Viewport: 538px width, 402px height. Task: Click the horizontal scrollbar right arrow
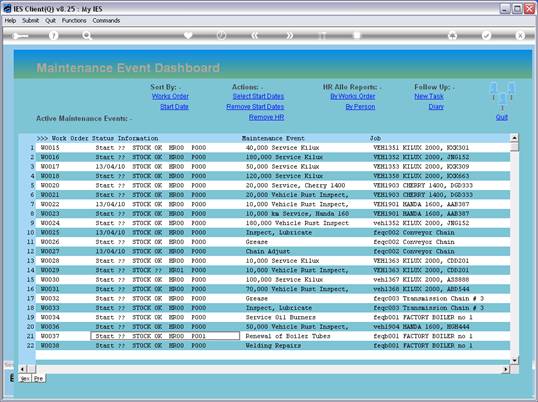click(506, 369)
